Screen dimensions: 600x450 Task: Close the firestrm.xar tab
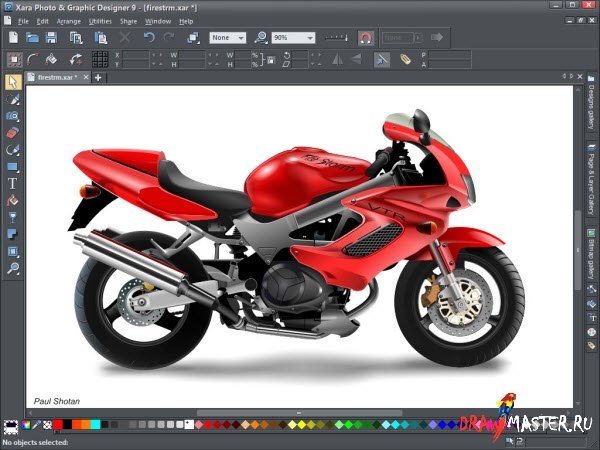tap(86, 77)
